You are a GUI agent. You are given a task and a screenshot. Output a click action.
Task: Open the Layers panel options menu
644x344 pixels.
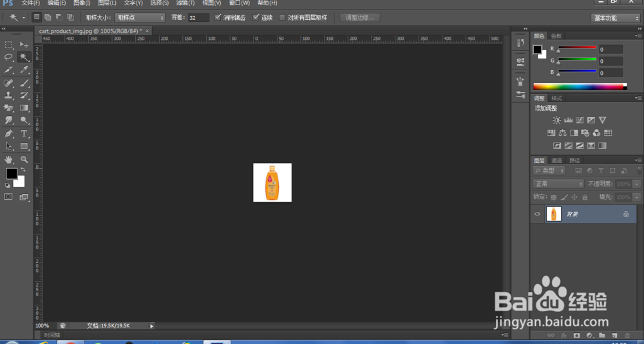pyautogui.click(x=638, y=160)
